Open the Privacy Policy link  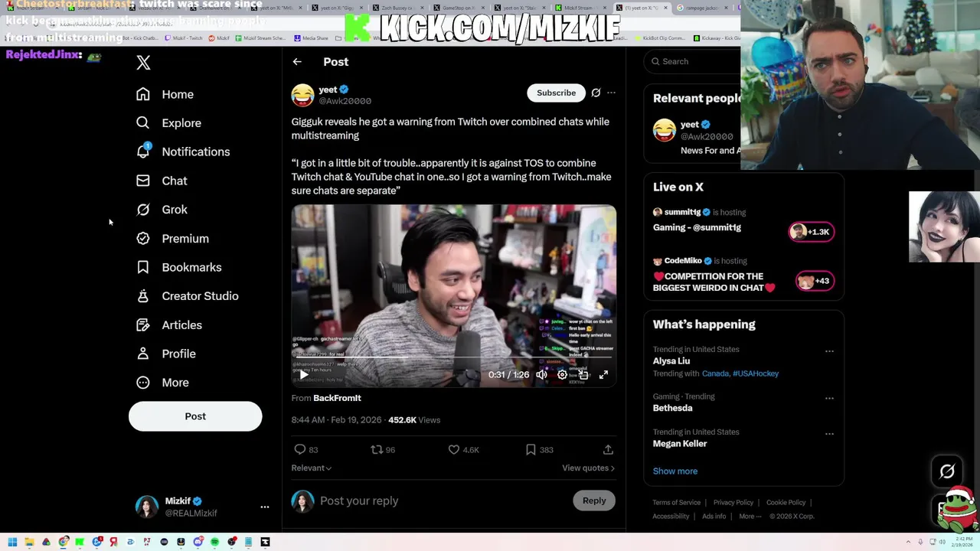coord(733,503)
